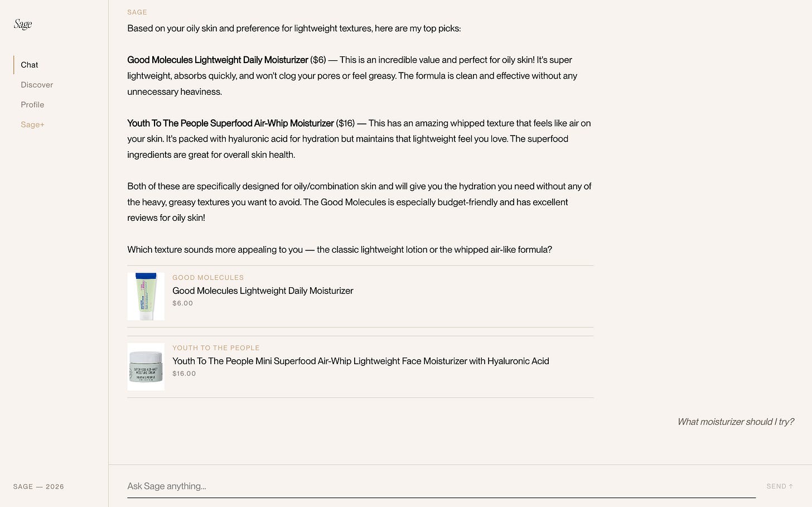Open the Good Molecules Lightweight Daily Moisturizer link
Screen dimensions: 812x507
coord(262,291)
